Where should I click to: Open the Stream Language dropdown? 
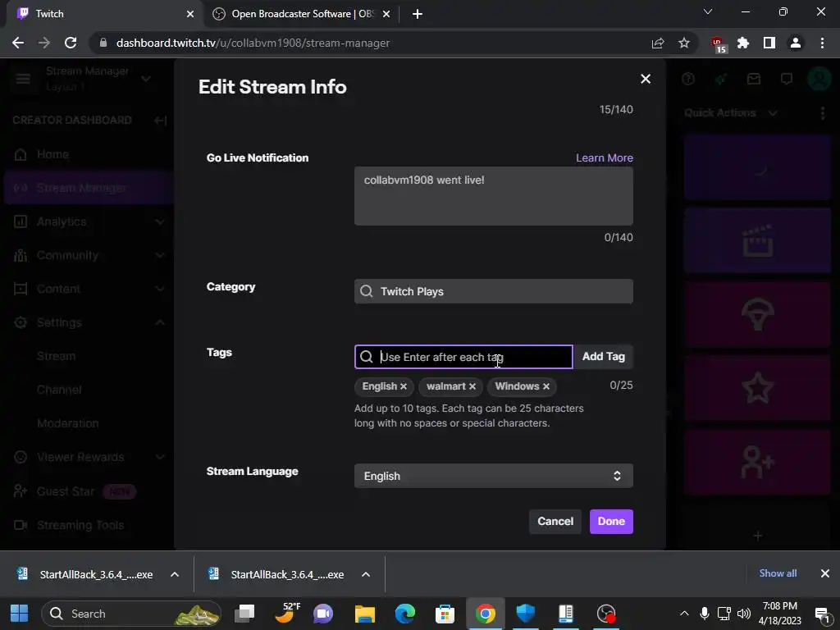[x=493, y=476]
